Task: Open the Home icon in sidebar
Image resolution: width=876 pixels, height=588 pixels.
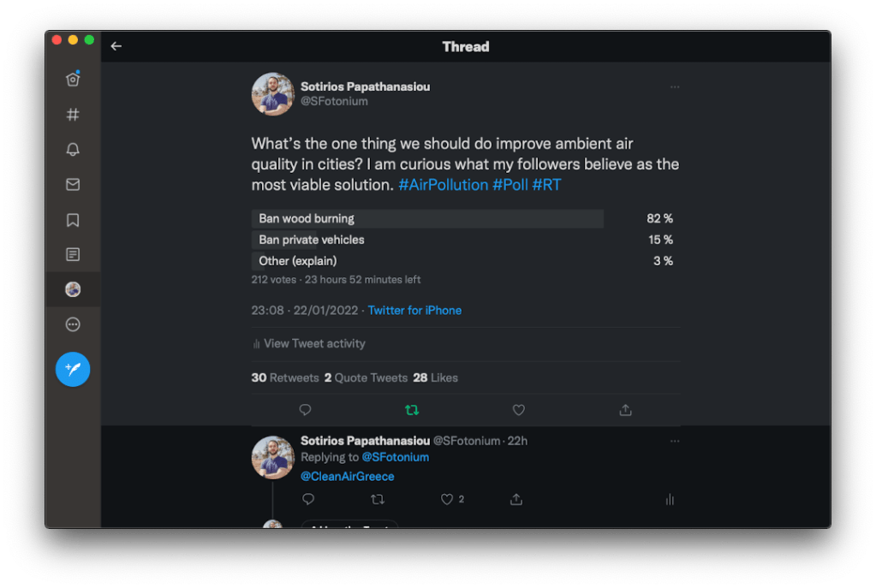Action: click(73, 80)
